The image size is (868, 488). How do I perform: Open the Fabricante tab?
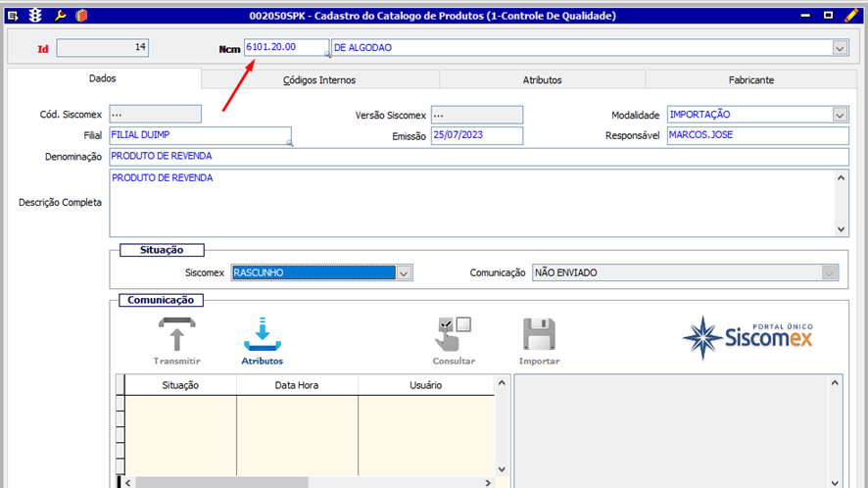click(x=751, y=80)
